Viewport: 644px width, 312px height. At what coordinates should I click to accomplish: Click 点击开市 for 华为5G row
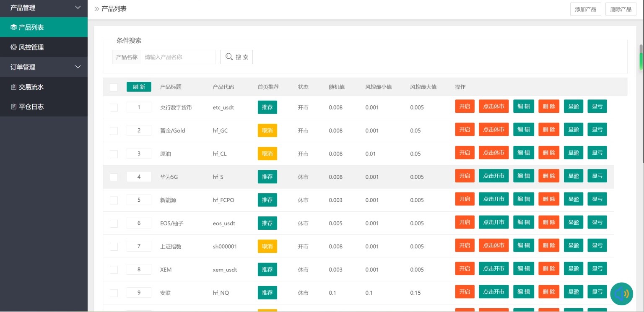coord(494,176)
